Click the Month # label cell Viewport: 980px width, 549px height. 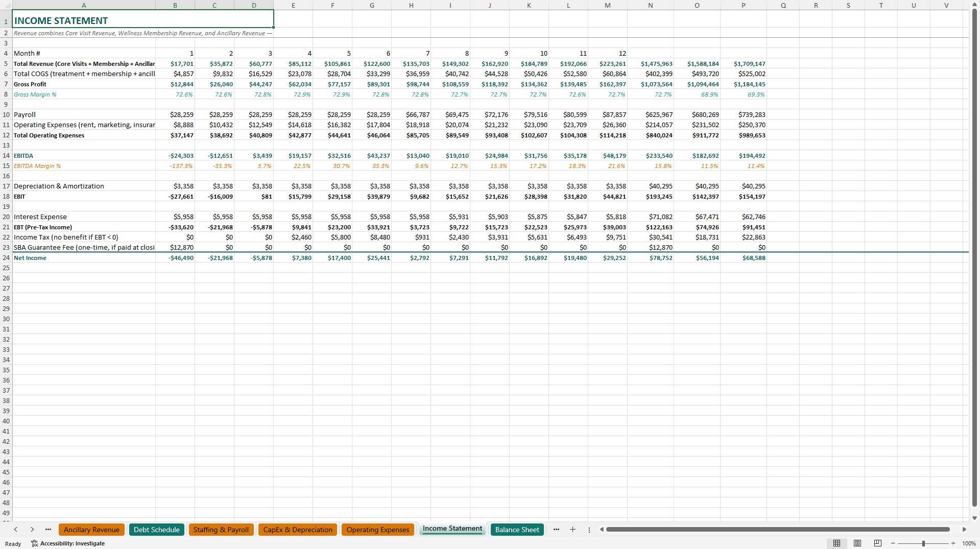coord(84,54)
